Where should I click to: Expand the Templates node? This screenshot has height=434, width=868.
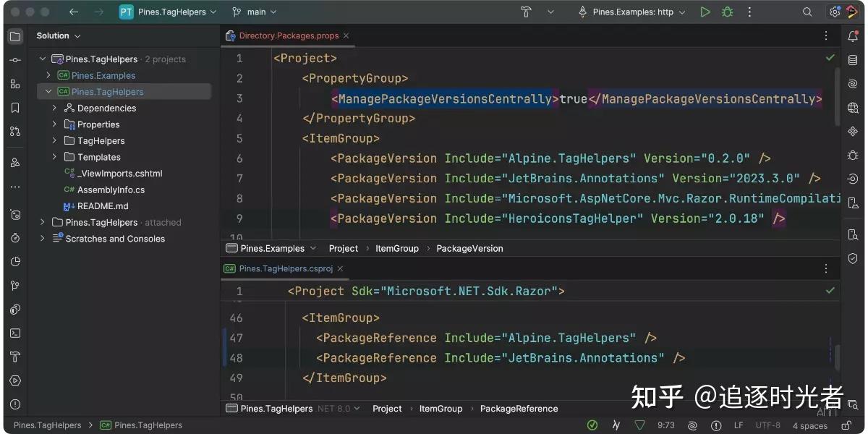pos(54,157)
